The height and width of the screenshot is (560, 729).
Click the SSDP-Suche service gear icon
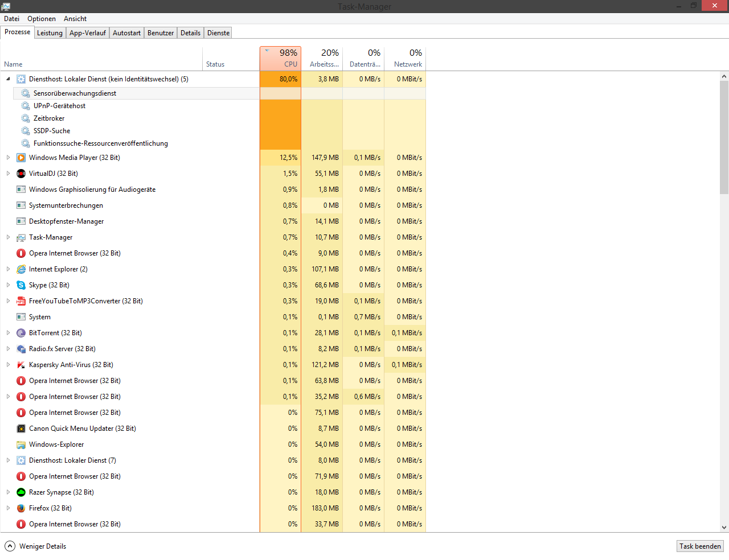tap(26, 131)
